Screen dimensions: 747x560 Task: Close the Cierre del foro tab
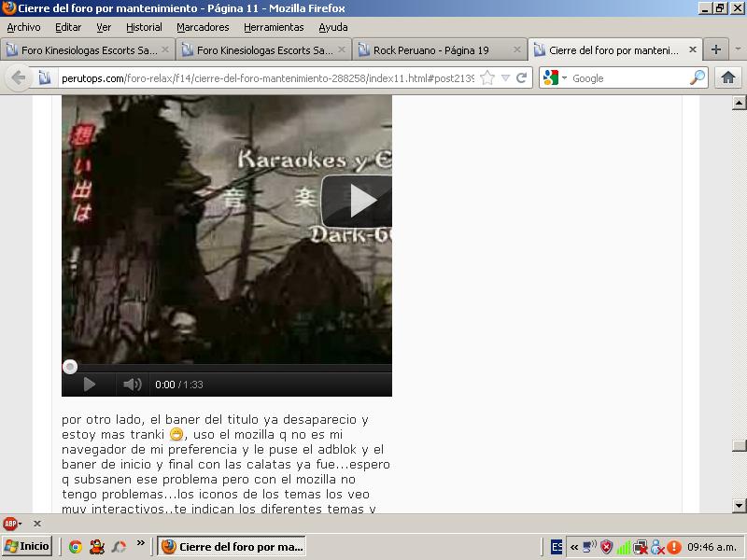point(693,49)
